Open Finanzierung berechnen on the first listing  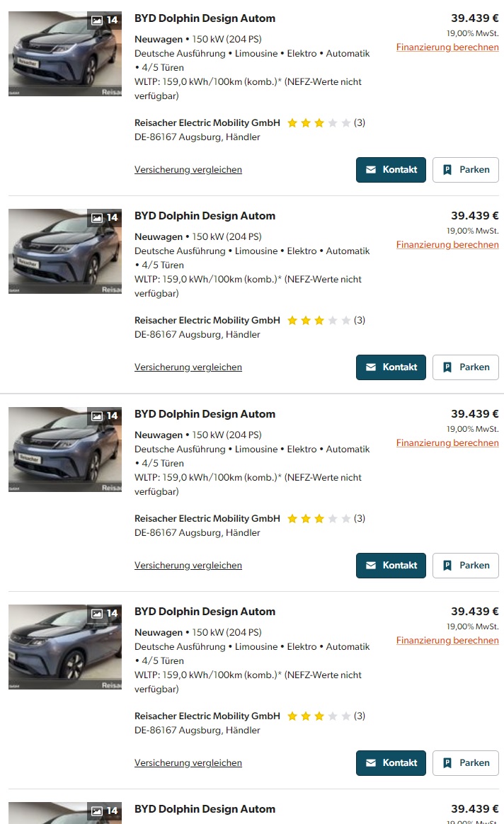point(447,47)
